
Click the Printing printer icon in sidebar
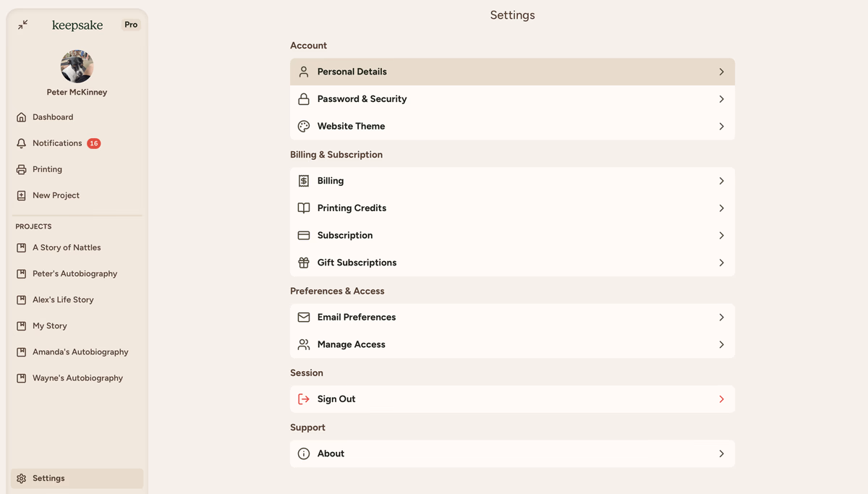[21, 169]
